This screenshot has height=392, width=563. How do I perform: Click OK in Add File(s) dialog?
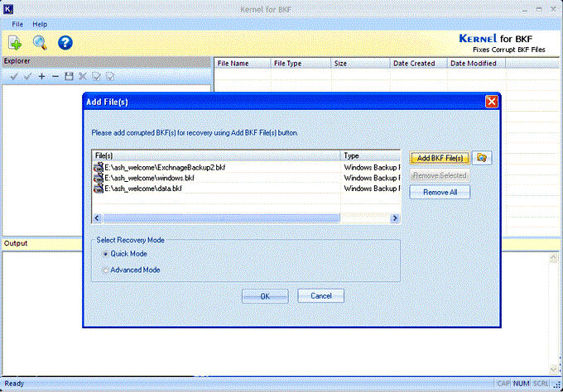point(265,296)
